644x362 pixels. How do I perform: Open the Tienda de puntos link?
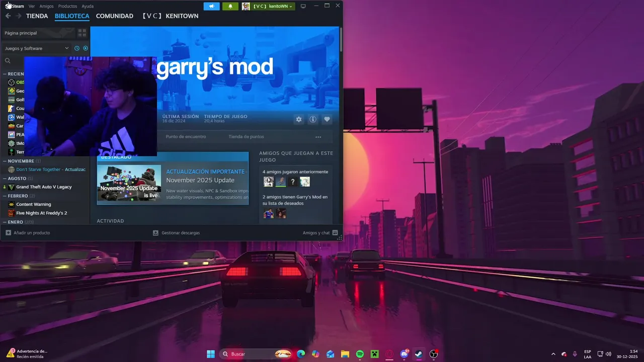point(246,137)
